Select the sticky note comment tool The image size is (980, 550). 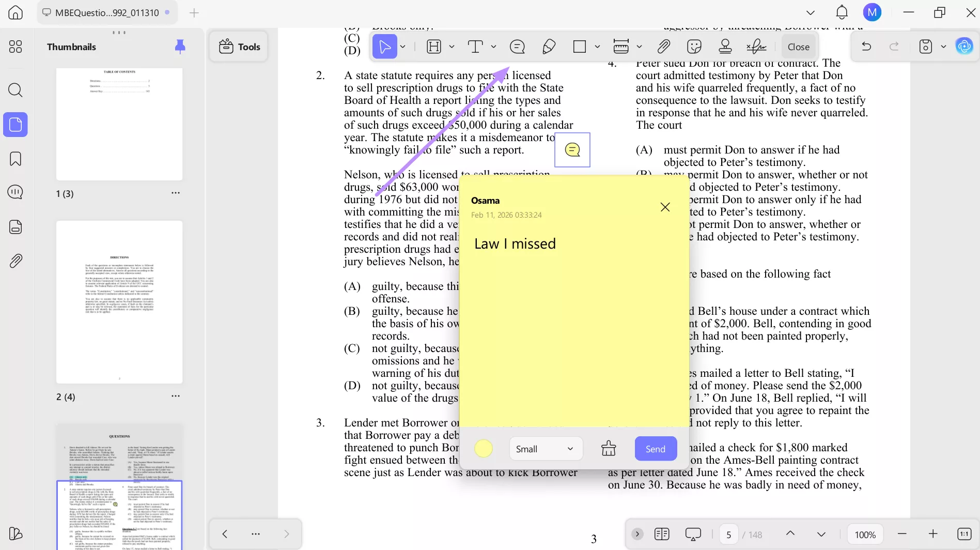click(x=517, y=46)
